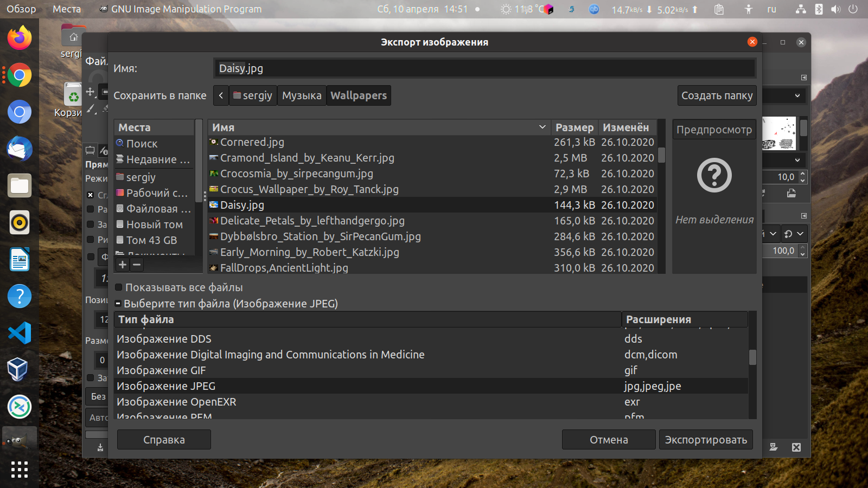Open Tool Options tab icon in GIMP
The width and height of the screenshot is (868, 488).
[90, 151]
